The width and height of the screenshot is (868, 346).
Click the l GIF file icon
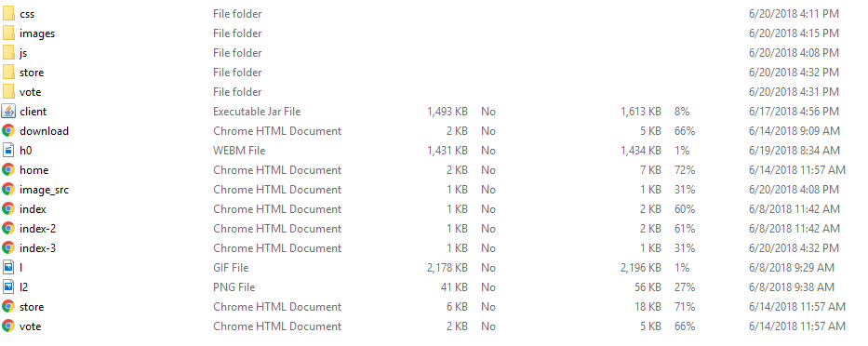(8, 268)
